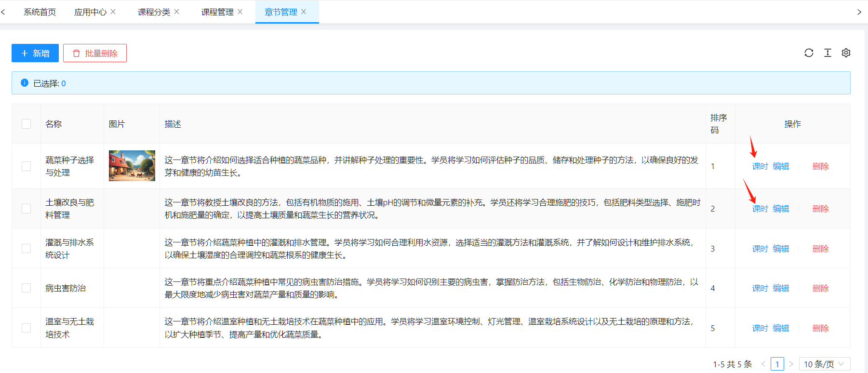This screenshot has width=868, height=373.
Task: Toggle the select-all checkbox in table header
Action: click(27, 124)
